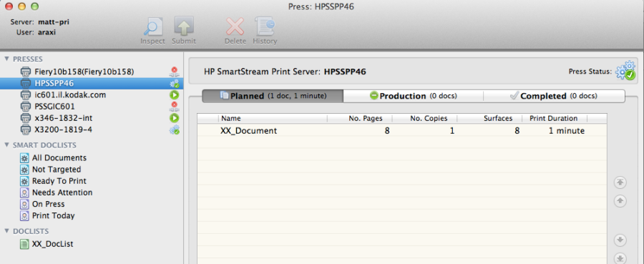Click the No. Copies value 1
This screenshot has height=264, width=644.
coord(452,131)
